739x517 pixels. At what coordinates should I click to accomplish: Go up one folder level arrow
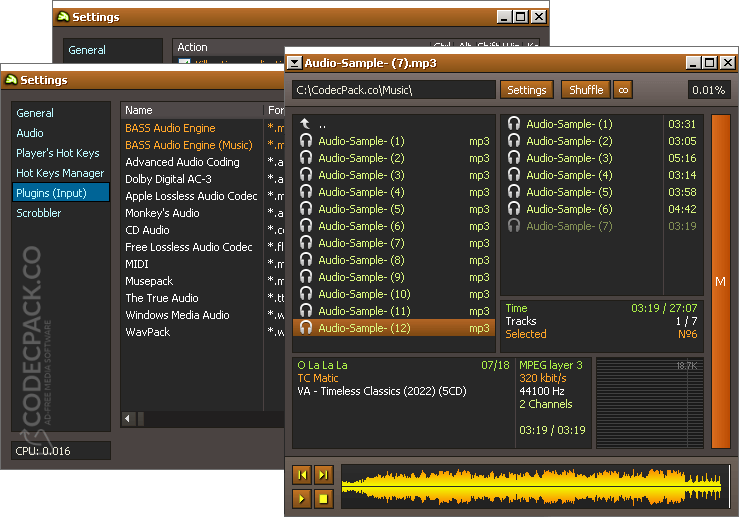pos(305,124)
